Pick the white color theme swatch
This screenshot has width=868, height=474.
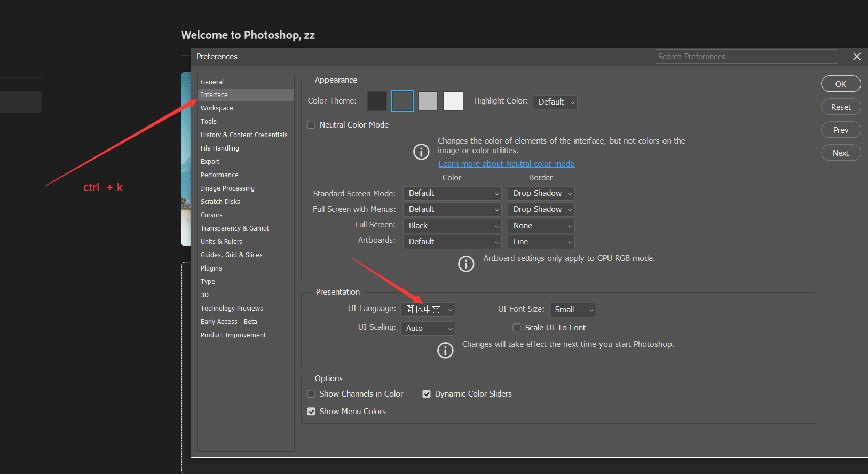tap(453, 101)
